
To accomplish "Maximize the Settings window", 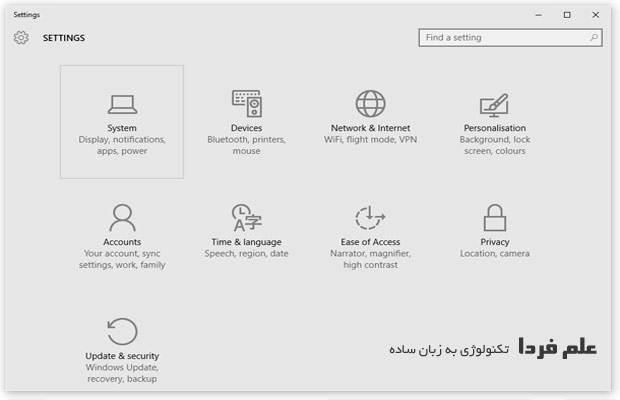I will point(567,14).
